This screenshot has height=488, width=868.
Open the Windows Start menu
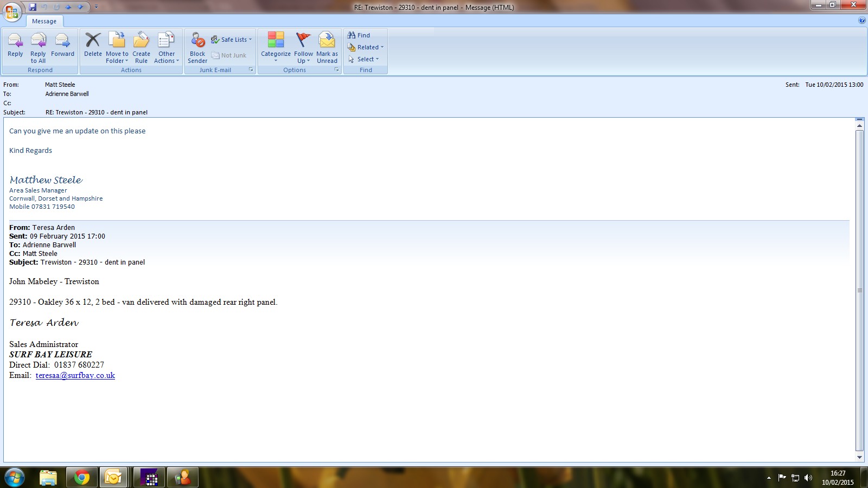pyautogui.click(x=14, y=477)
